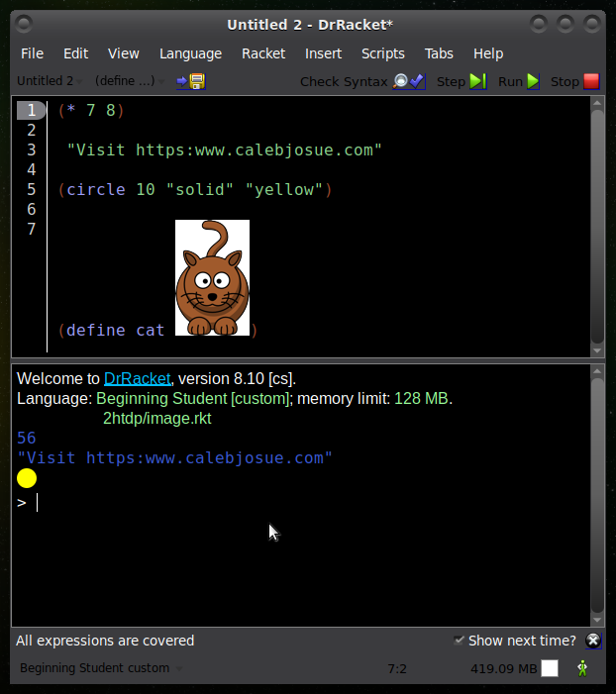Click the 56 result in interactions
Image resolution: width=616 pixels, height=694 pixels.
tap(26, 439)
